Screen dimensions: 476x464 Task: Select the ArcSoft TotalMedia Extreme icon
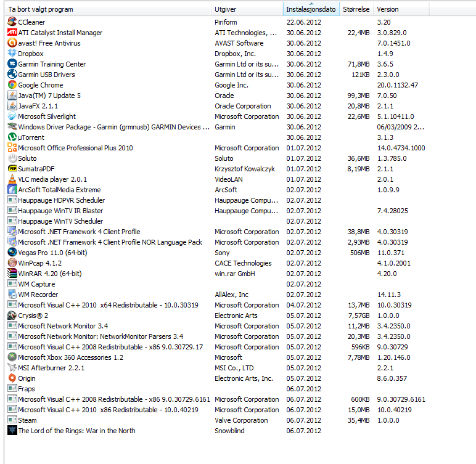pyautogui.click(x=12, y=189)
